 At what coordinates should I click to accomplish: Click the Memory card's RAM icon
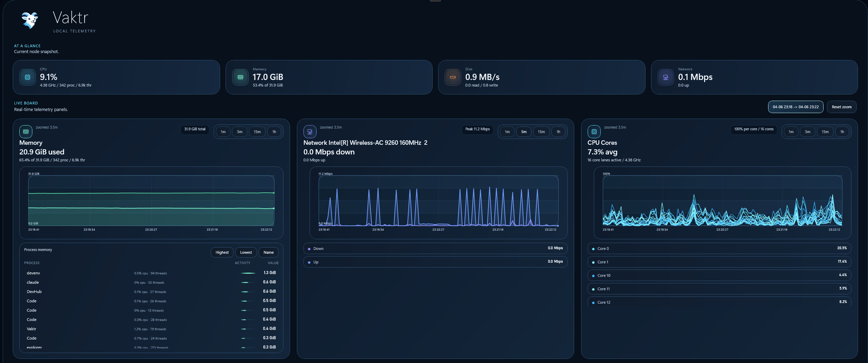coord(240,77)
